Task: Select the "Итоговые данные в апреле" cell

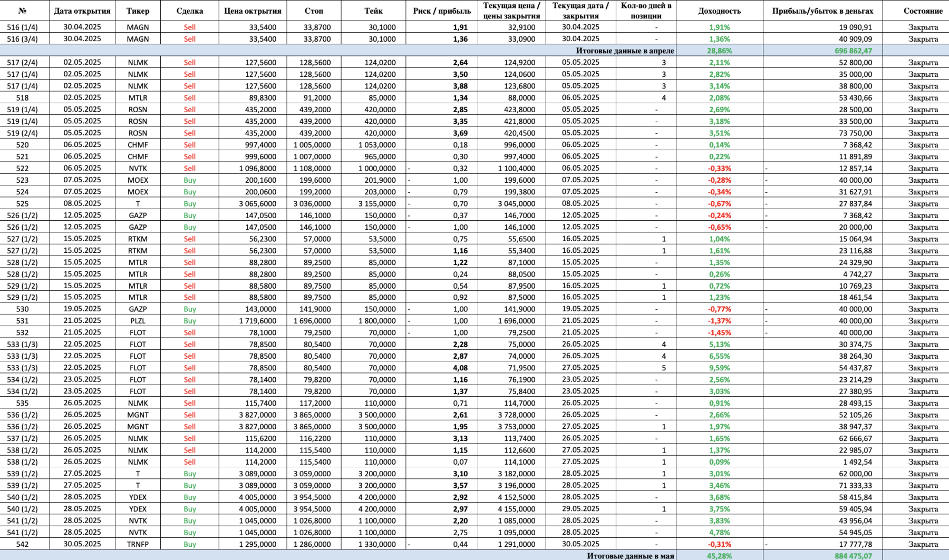Action: 625,51
